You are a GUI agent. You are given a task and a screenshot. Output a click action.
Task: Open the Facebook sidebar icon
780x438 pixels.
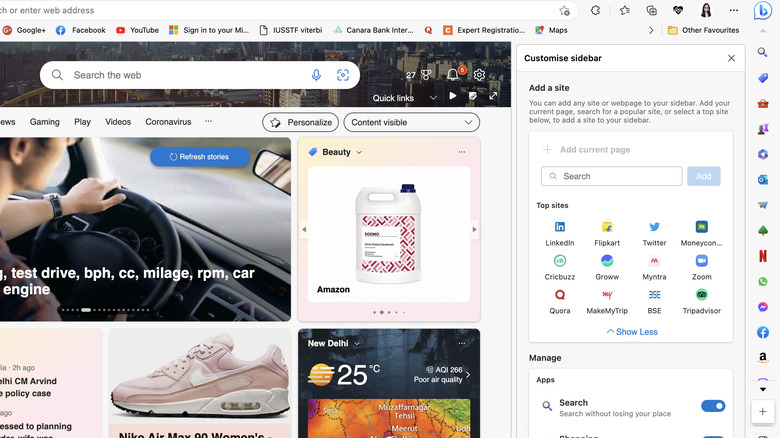click(x=763, y=332)
